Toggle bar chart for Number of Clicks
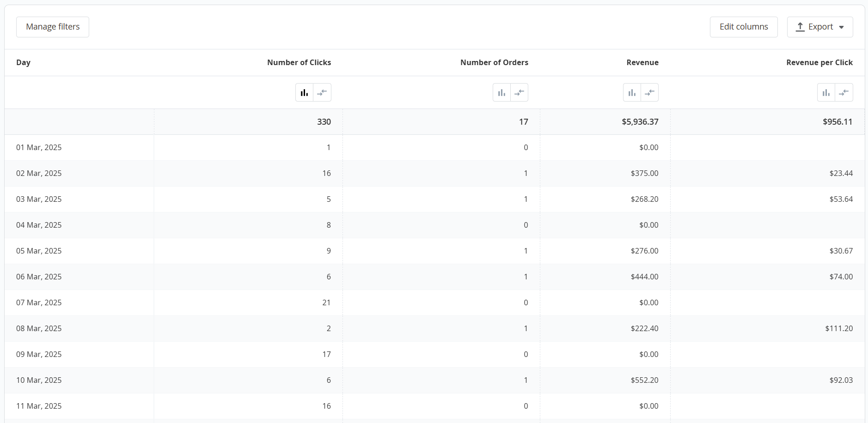 click(x=304, y=92)
